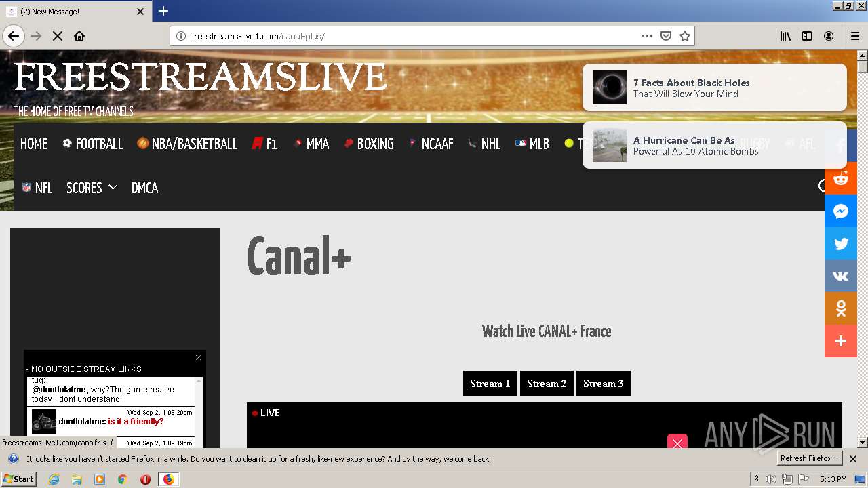Click the taskbar clock 5:13 PM
868x488 pixels.
[833, 479]
